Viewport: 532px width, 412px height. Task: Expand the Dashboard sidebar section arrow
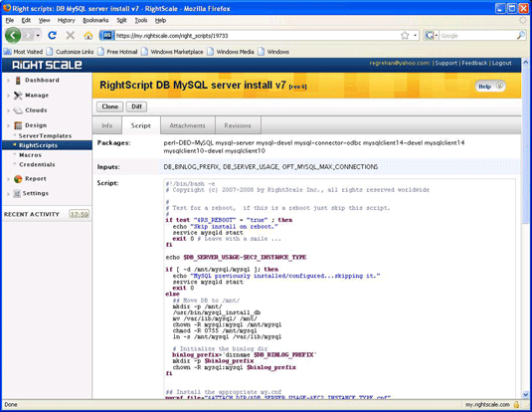8,81
